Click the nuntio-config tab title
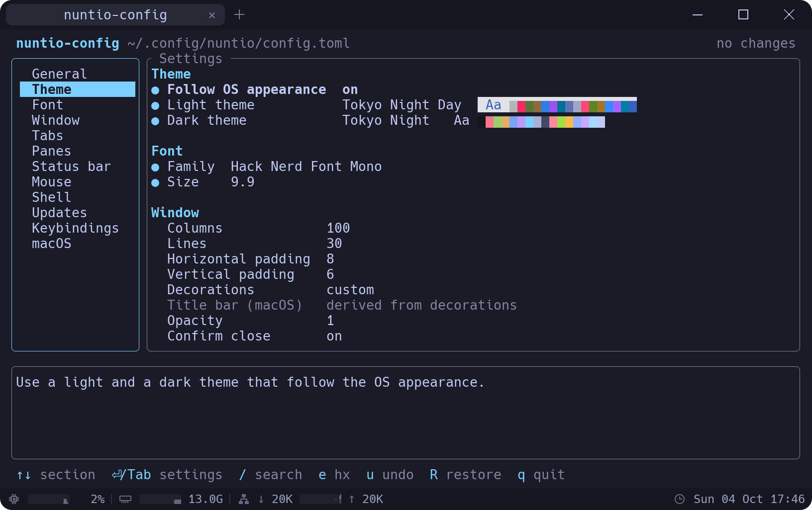This screenshot has width=812, height=510. point(115,15)
